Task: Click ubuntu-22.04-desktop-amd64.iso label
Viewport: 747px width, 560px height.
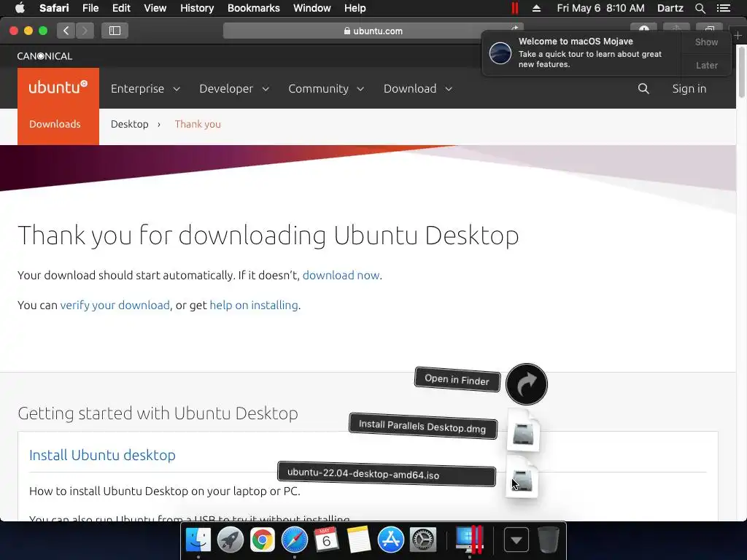Action: coord(387,474)
